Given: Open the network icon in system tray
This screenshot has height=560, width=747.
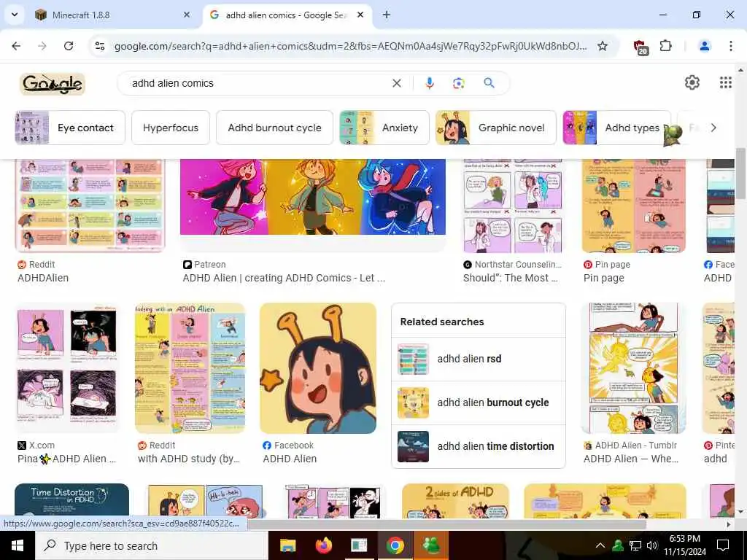Looking at the screenshot, I should [x=635, y=545].
